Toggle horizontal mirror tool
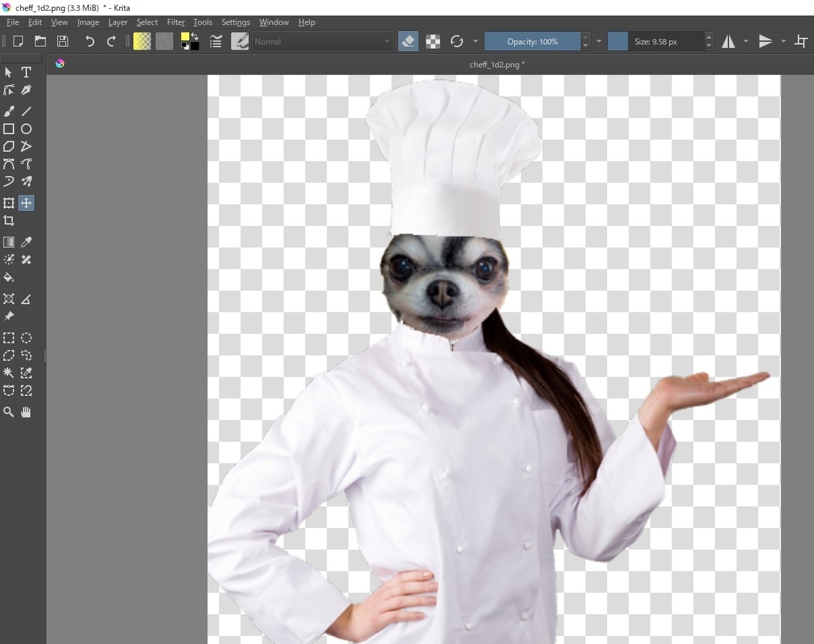Image resolution: width=814 pixels, height=644 pixels. pos(729,41)
